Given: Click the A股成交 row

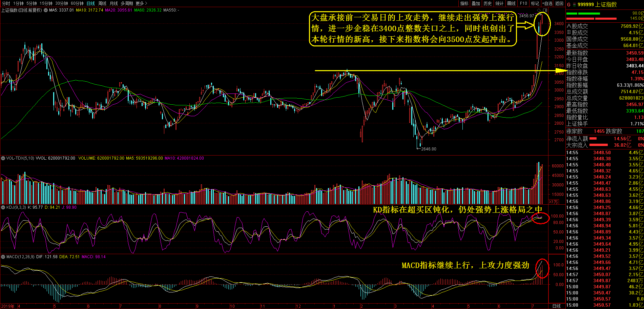Looking at the screenshot, I should pos(605,26).
